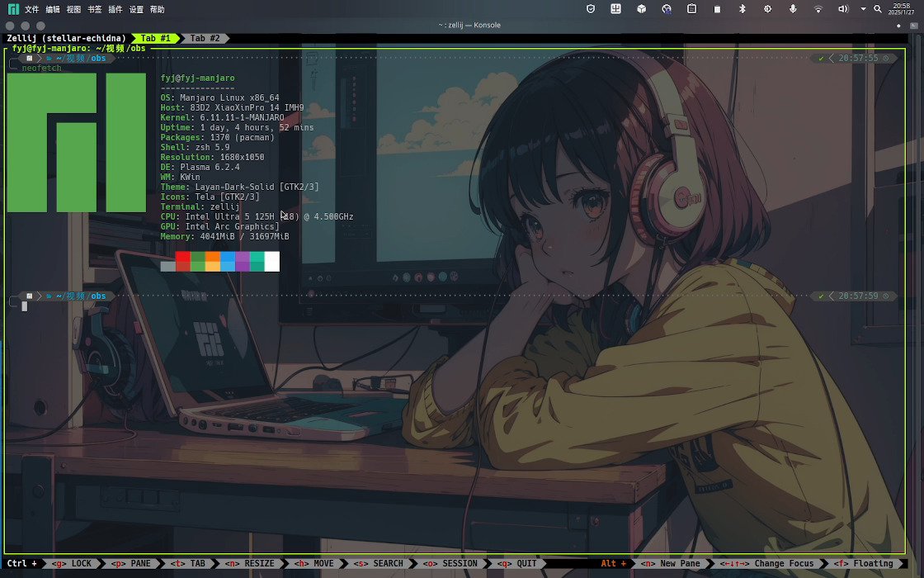Screen dimensions: 924x578
Task: Open the Wi-Fi network tray icon
Action: coord(818,9)
